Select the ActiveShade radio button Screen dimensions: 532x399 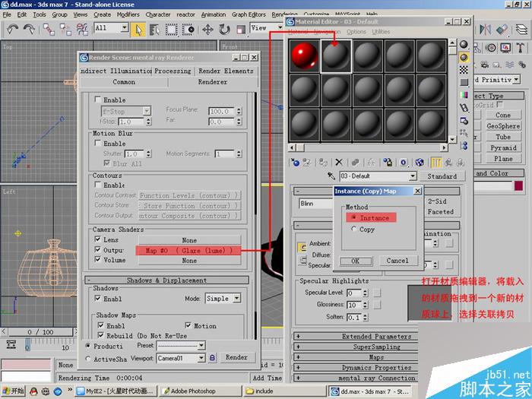pos(88,359)
